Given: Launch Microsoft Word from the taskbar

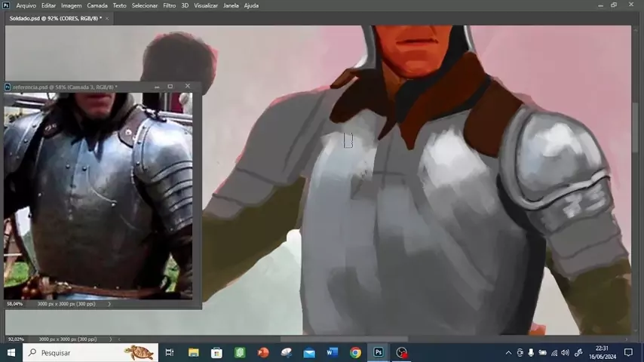Looking at the screenshot, I should tap(333, 352).
